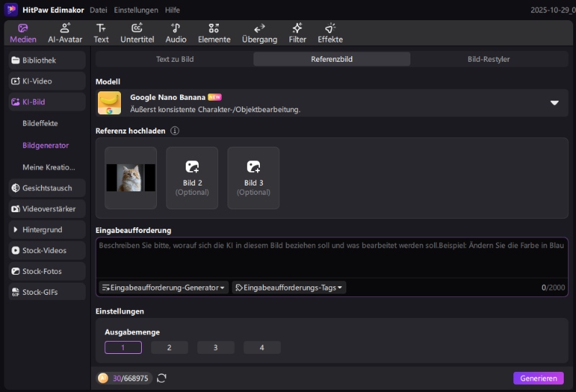Set output quantity to 4
The height and width of the screenshot is (392, 576).
261,347
